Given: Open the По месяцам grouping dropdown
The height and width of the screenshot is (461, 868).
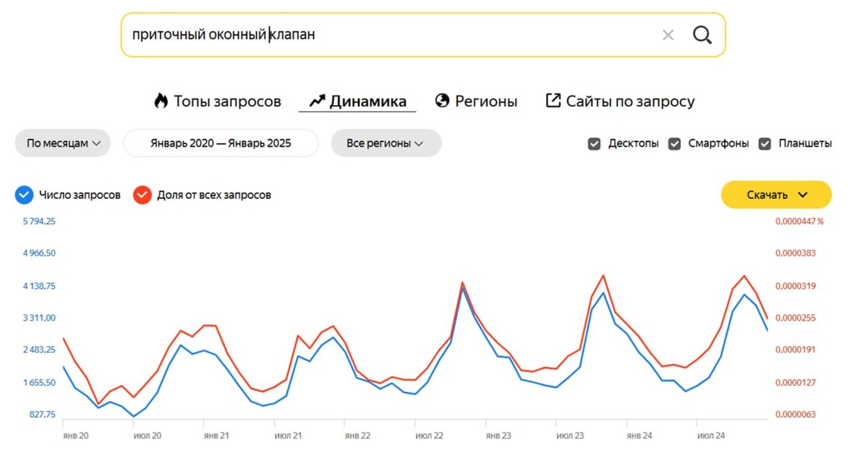Looking at the screenshot, I should point(63,143).
